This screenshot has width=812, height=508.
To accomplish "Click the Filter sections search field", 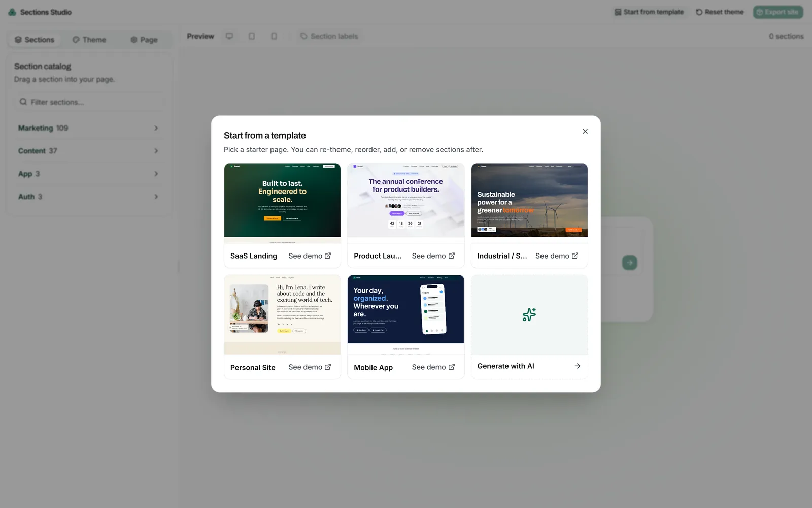I will point(89,102).
